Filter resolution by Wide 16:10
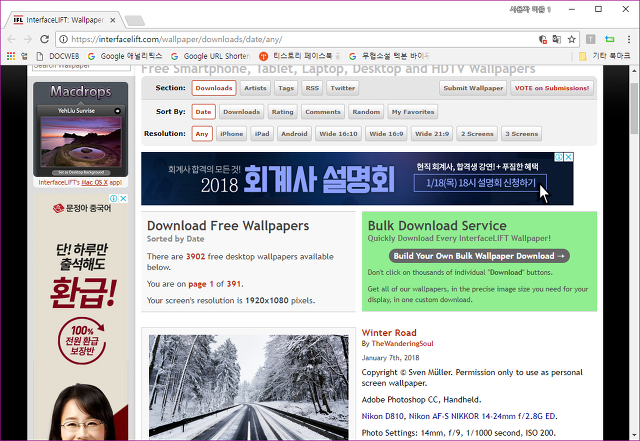This screenshot has height=441, width=640. 338,134
